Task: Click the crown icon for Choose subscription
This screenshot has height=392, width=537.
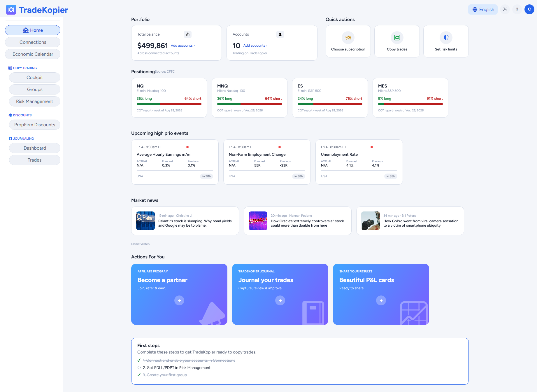Action: tap(348, 38)
